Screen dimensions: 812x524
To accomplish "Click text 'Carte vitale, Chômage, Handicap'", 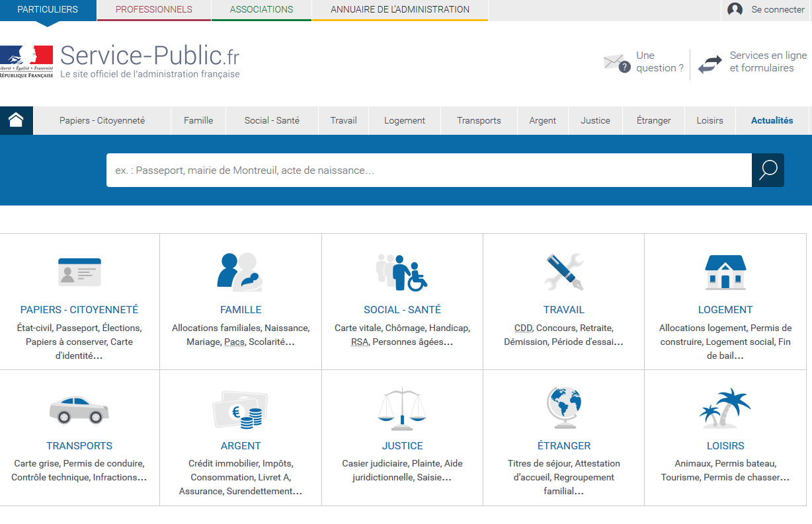I will tap(402, 335).
